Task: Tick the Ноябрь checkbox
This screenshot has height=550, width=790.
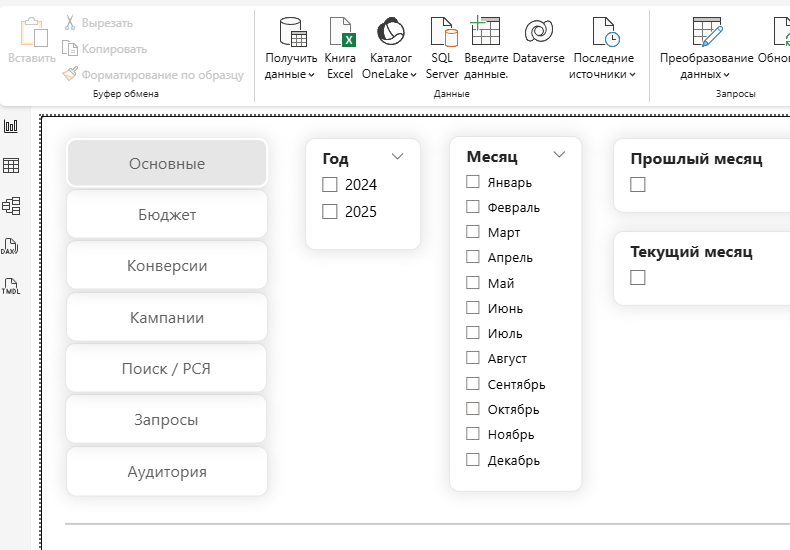Action: [x=473, y=434]
